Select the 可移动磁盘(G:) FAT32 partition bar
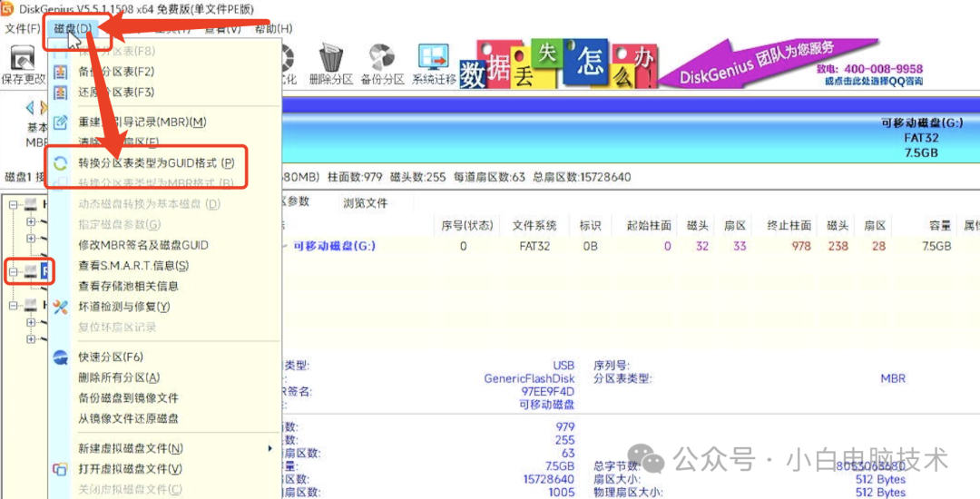Viewport: 980px width, 499px height. pos(631,138)
